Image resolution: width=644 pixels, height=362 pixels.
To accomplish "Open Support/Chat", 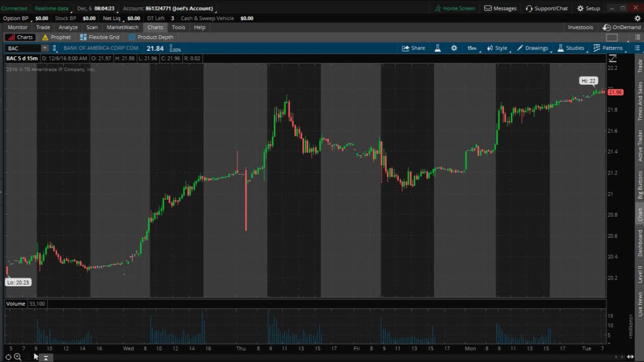I will 547,8.
